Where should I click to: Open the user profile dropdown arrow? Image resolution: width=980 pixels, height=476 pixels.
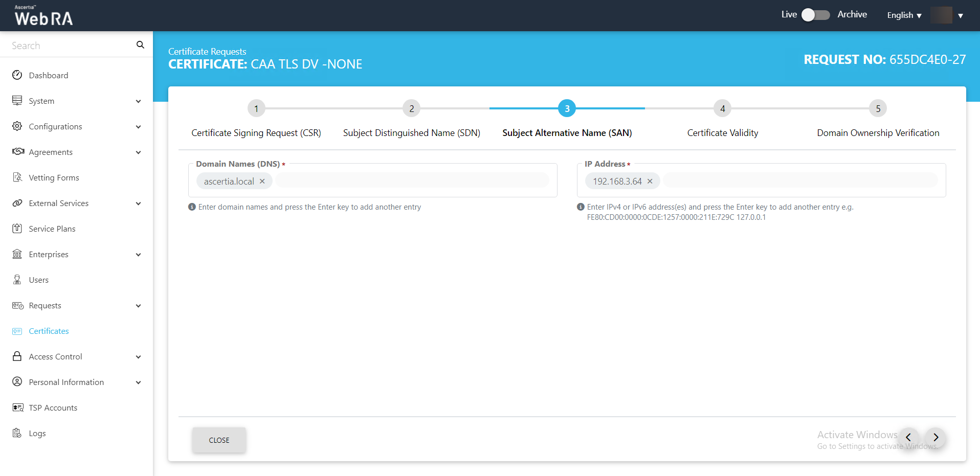tap(960, 16)
